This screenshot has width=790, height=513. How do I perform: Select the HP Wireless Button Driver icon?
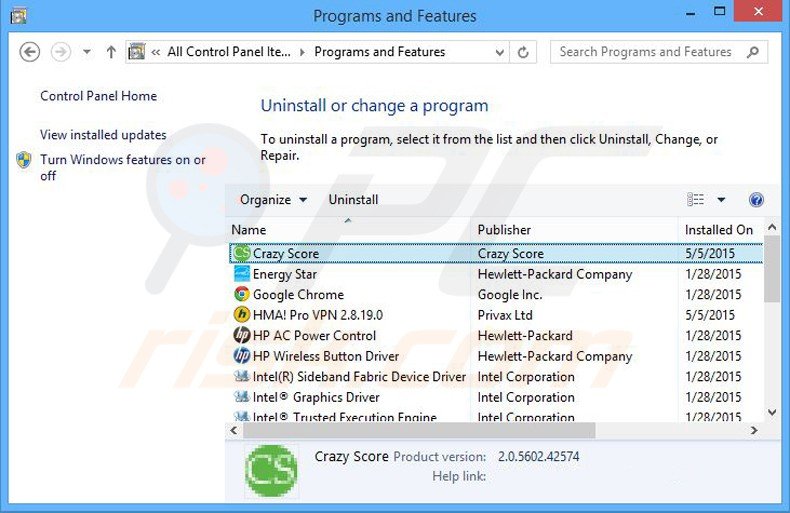click(x=242, y=356)
